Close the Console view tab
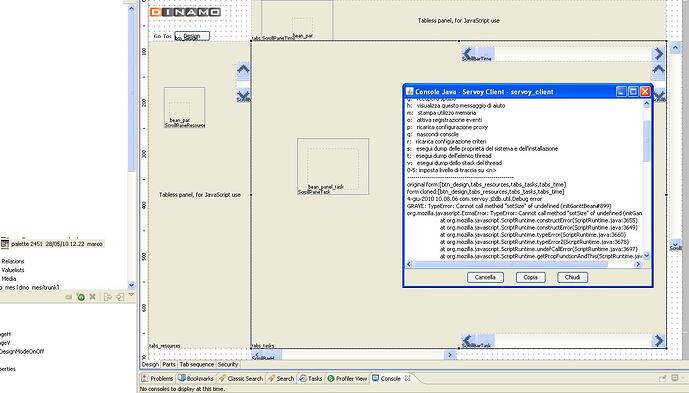Viewport: 689px width, 393px height. pos(407,378)
